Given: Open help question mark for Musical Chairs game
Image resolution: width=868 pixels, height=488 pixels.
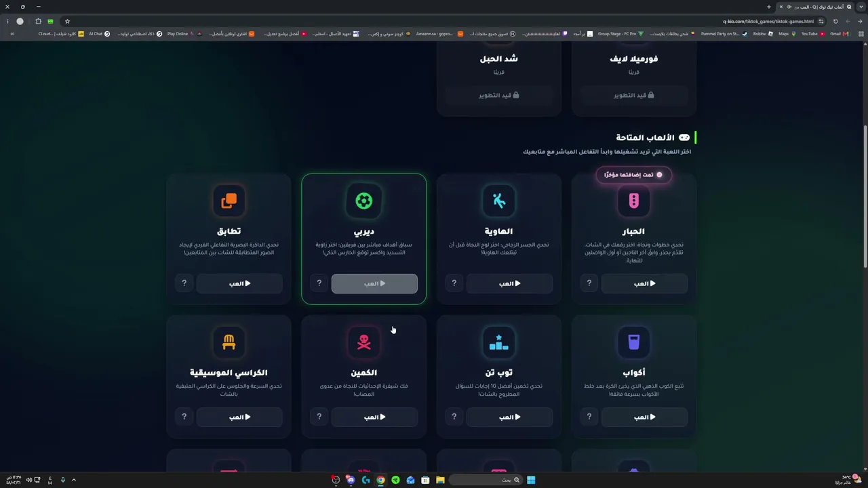Looking at the screenshot, I should click(184, 417).
